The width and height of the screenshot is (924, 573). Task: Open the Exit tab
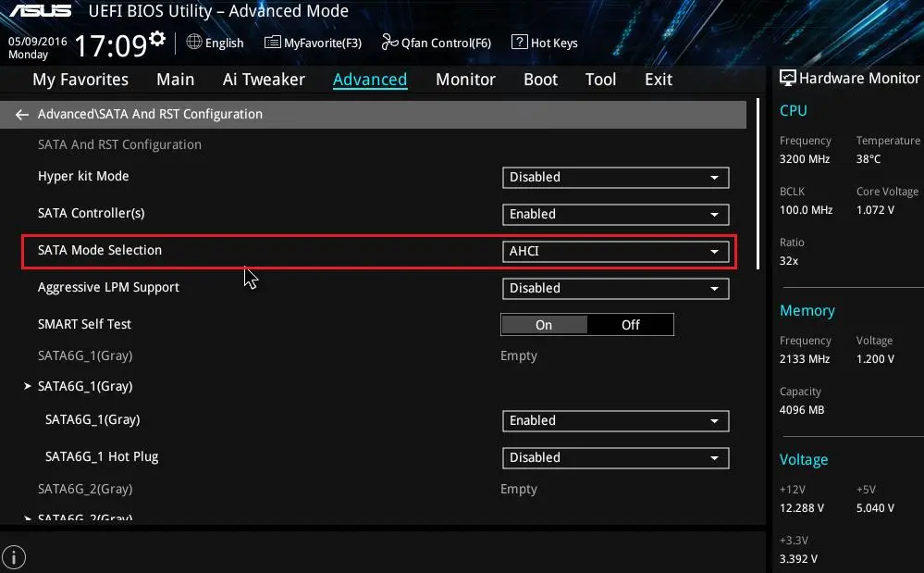[659, 80]
